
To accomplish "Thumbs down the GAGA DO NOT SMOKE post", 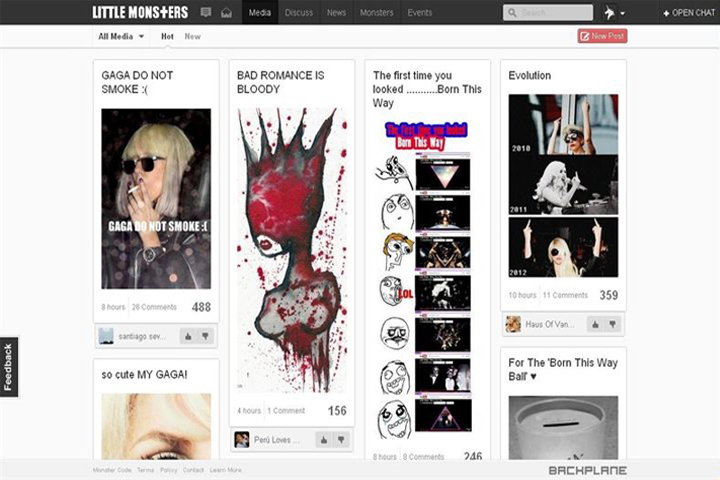I will [205, 337].
